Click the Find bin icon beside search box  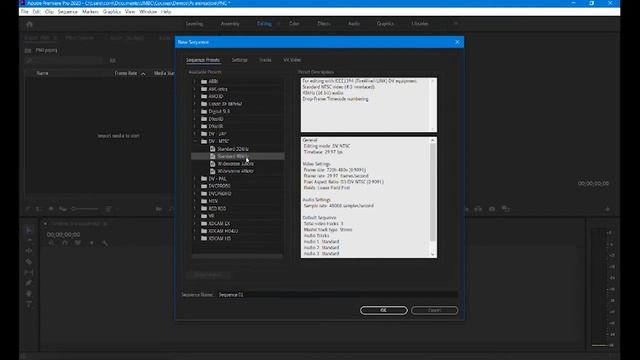(113, 60)
